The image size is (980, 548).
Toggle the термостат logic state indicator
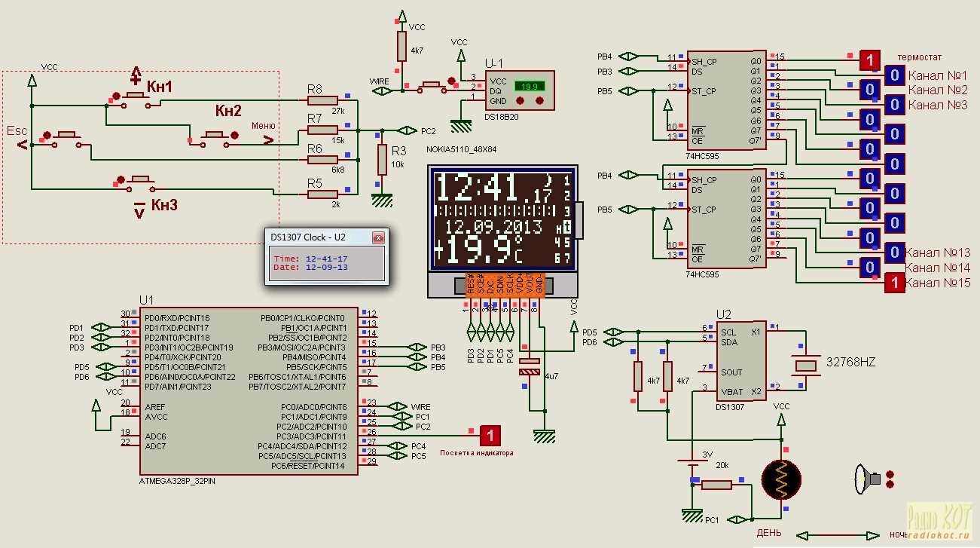click(x=869, y=60)
